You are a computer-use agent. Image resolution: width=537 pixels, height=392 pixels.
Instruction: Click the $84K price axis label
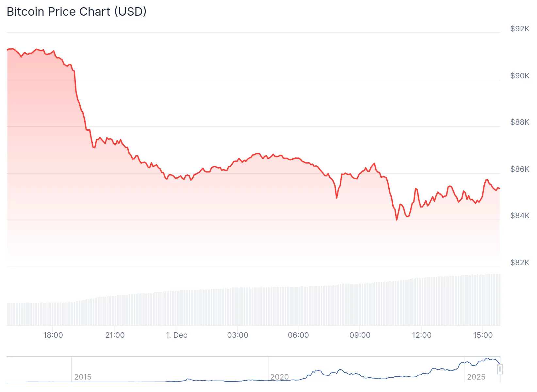pos(520,216)
